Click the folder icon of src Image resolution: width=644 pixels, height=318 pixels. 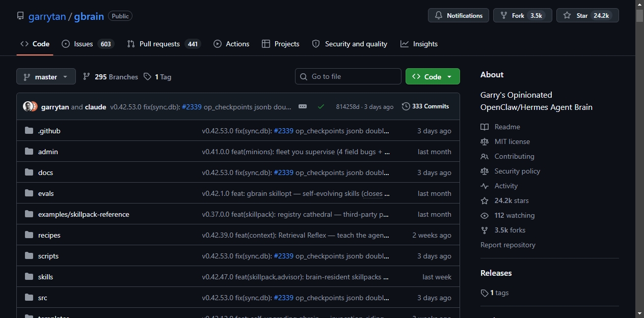(x=29, y=298)
